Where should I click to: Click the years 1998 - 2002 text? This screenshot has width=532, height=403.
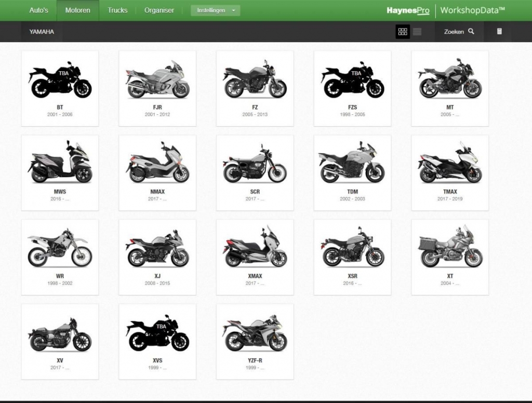click(x=60, y=283)
